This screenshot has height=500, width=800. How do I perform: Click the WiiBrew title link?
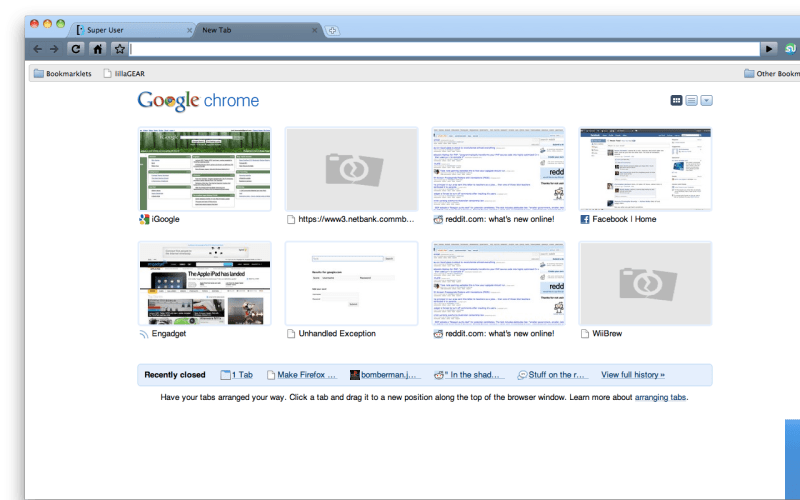(607, 333)
